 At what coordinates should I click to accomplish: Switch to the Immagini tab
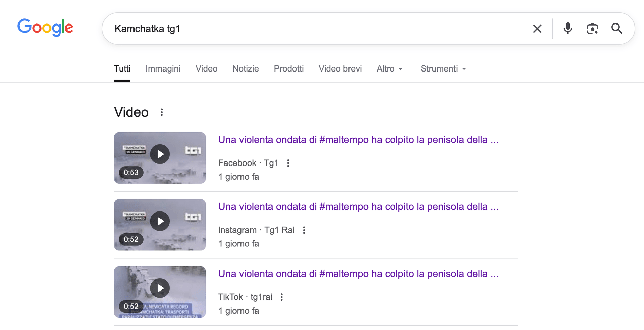coord(163,69)
